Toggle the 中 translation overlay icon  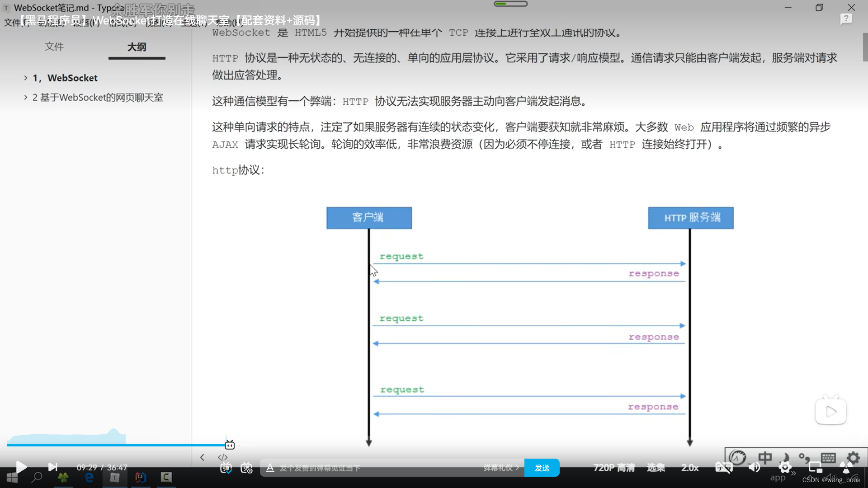tap(765, 457)
